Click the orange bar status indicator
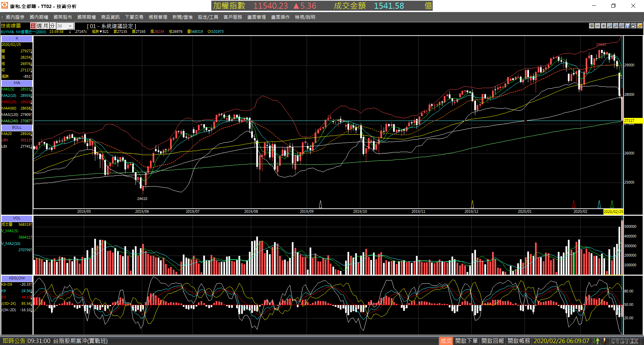Viewport: 644px width, 345px height. pos(605,341)
